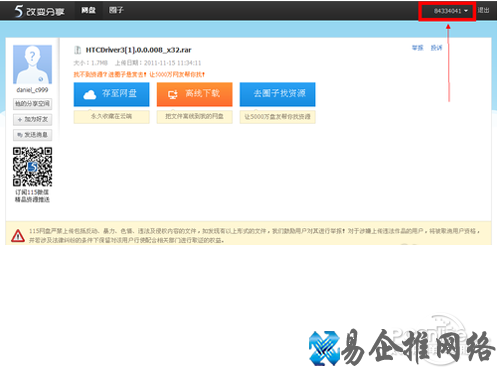
Task: Click the 永久收藏在云端 tooltip text
Action: [x=111, y=116]
